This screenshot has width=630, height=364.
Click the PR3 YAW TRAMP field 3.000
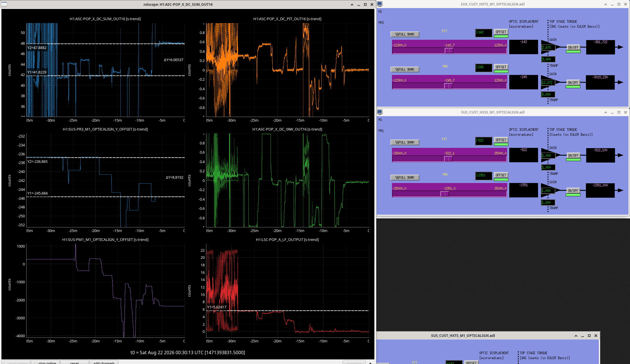(548, 95)
